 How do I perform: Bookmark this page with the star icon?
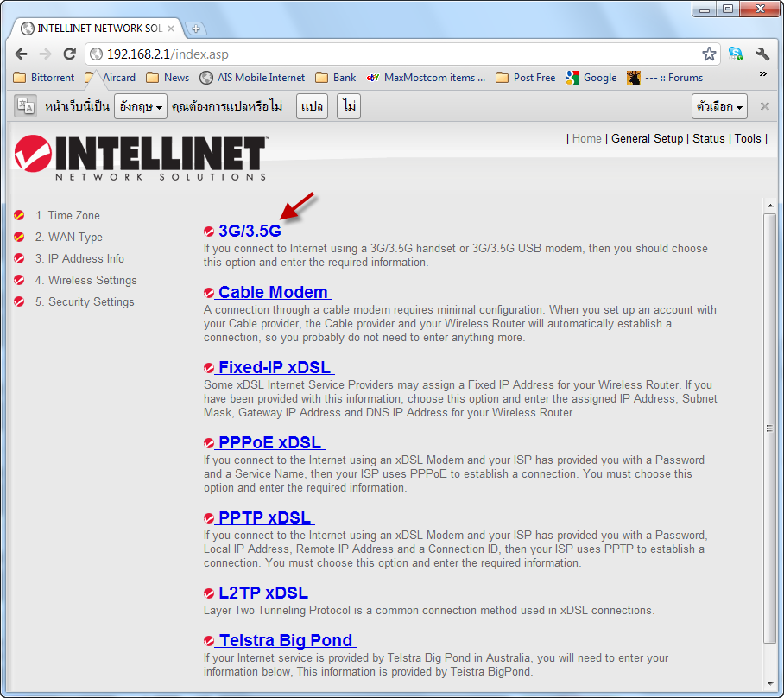709,54
